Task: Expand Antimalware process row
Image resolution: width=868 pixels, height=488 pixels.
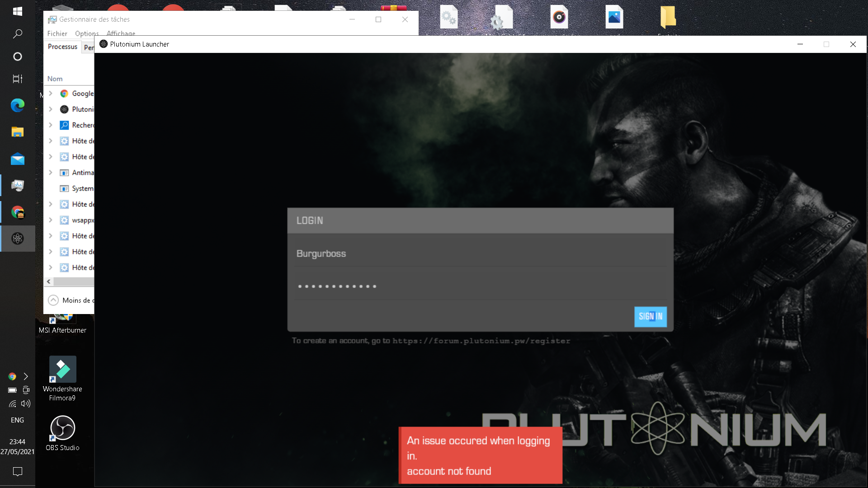Action: 51,173
